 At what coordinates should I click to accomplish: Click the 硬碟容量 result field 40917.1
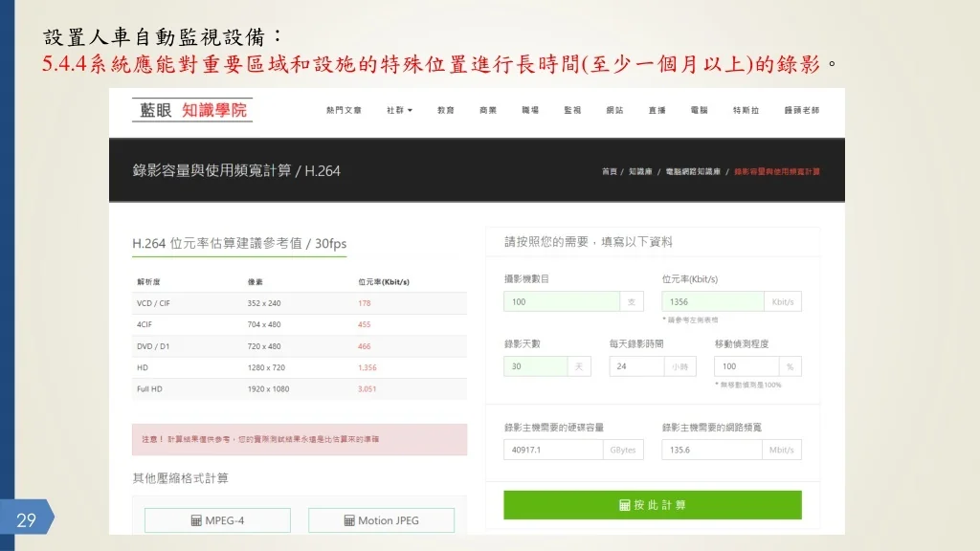click(553, 450)
